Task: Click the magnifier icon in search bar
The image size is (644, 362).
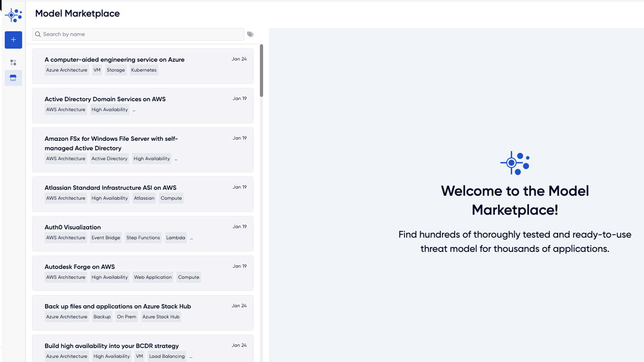Action: pos(38,34)
